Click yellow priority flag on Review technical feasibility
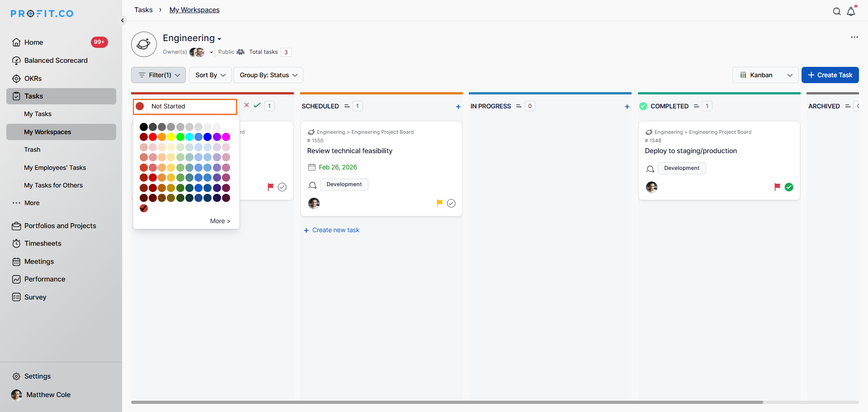Viewport: 868px width, 412px height. coord(439,203)
